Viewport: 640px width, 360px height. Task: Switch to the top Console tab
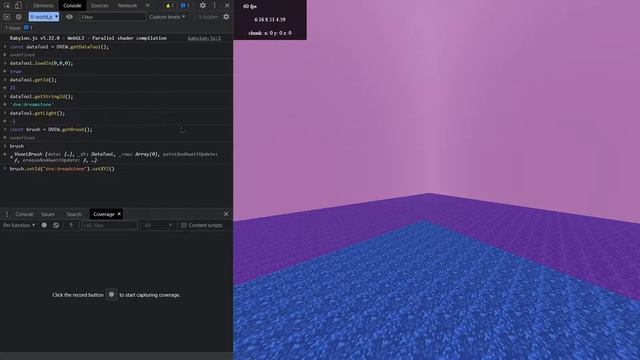(x=72, y=5)
